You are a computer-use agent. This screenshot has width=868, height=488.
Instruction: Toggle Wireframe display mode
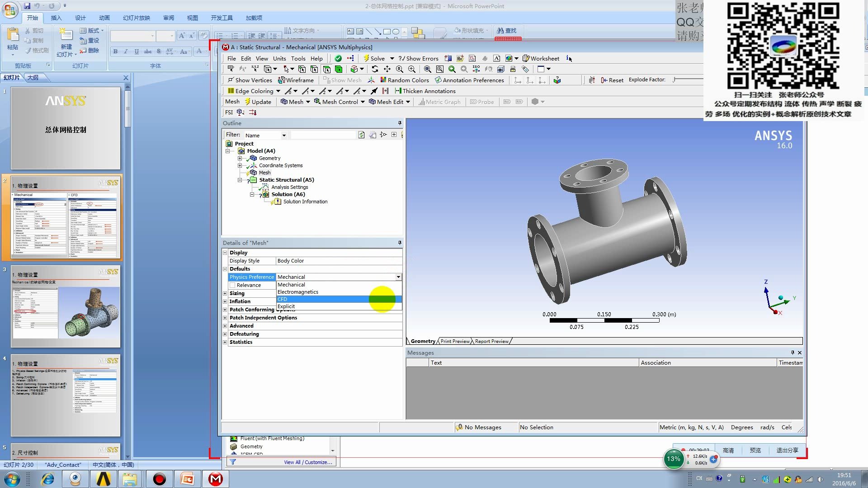click(x=296, y=80)
